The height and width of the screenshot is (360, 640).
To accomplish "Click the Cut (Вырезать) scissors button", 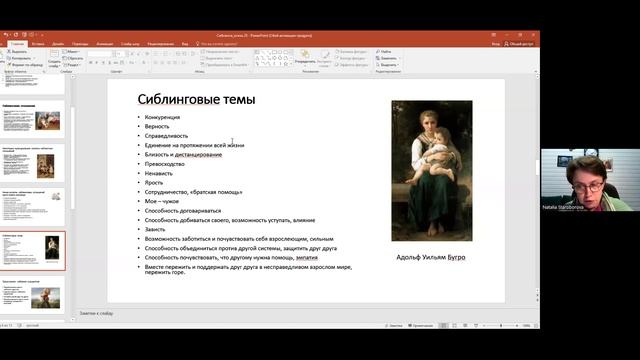I will tap(17, 51).
